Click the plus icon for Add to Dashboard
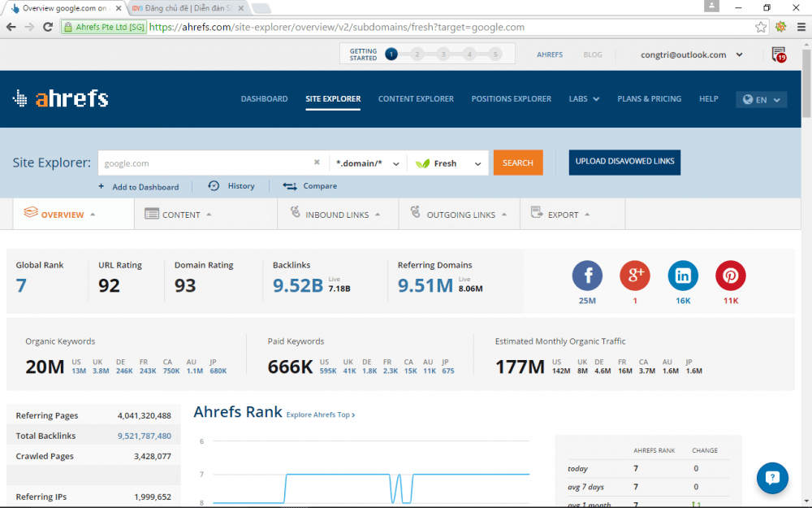812x508 pixels. tap(101, 186)
